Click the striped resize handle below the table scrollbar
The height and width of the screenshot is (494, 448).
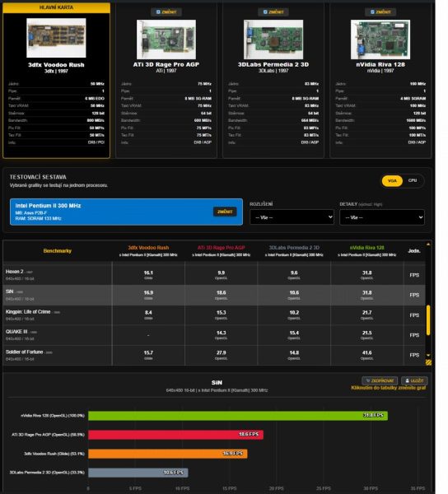point(428,362)
